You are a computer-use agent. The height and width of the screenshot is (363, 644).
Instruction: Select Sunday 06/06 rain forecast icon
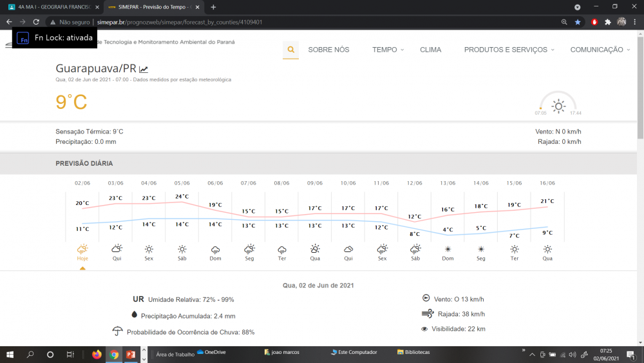pos(215,250)
